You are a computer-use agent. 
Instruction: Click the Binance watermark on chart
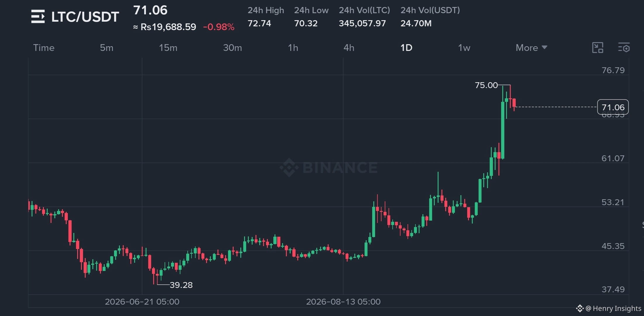329,168
